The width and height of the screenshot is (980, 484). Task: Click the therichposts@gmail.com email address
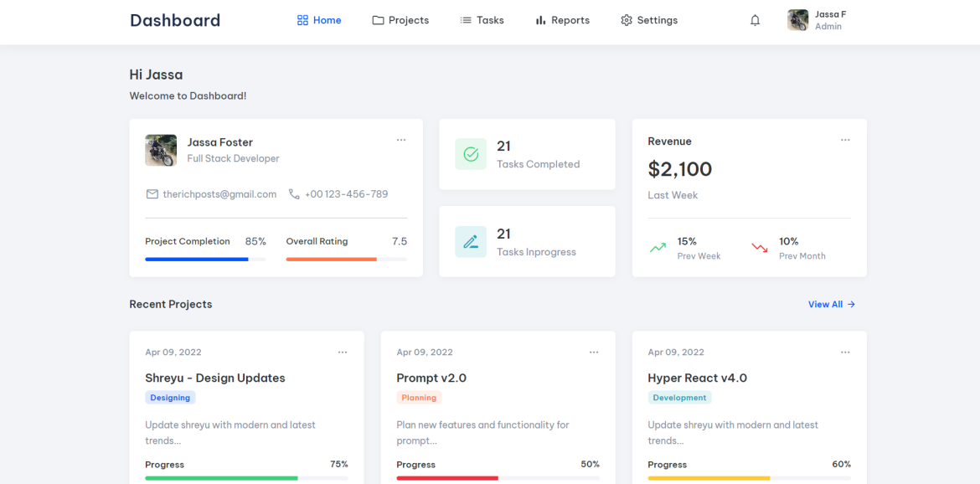[219, 194]
